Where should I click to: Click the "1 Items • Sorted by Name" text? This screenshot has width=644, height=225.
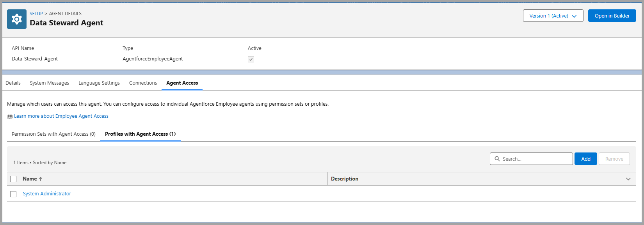point(40,163)
